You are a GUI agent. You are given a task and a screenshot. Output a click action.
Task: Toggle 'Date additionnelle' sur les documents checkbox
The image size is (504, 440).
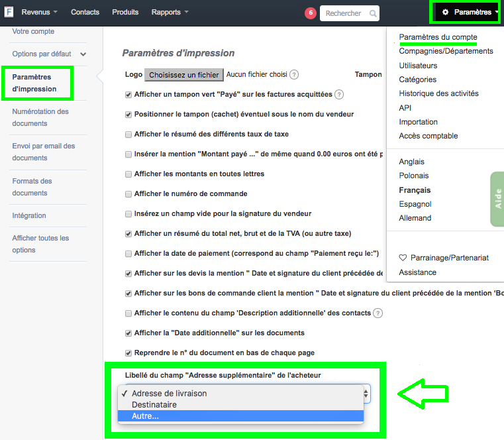(128, 333)
